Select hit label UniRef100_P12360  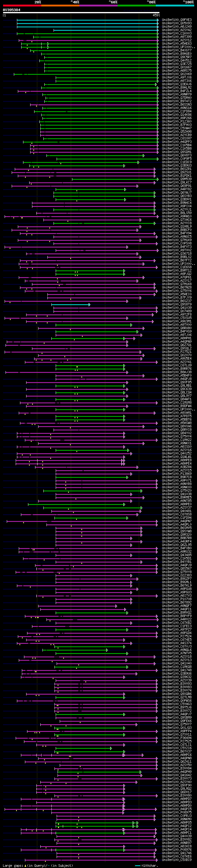tap(177, 121)
